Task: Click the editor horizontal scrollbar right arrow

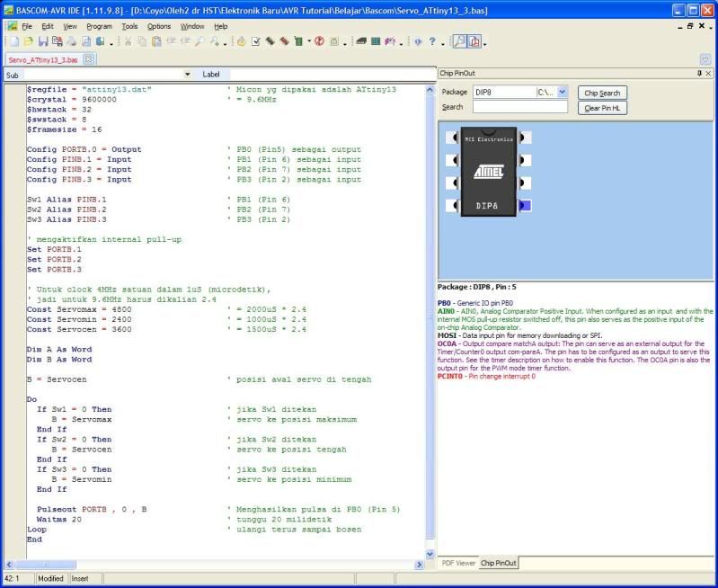Action: click(419, 565)
